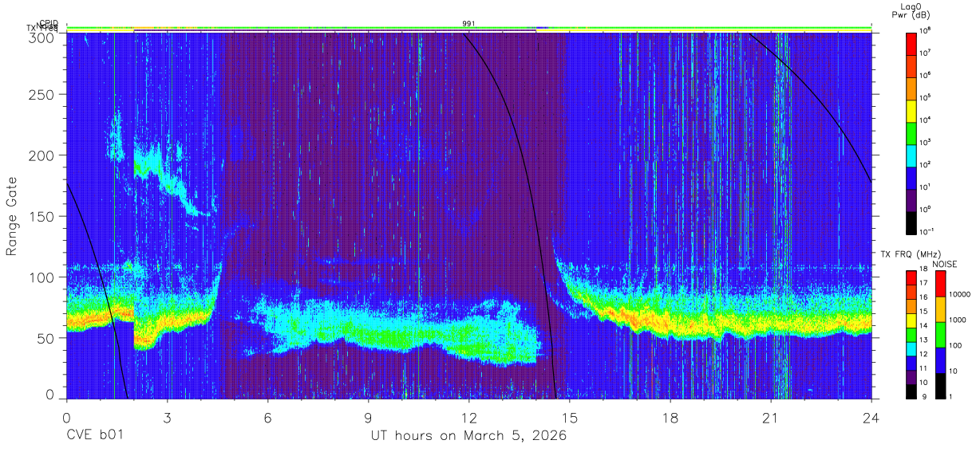Click the '13' label on TX FRQ colorbar
The image size is (980, 452).
pos(923,340)
